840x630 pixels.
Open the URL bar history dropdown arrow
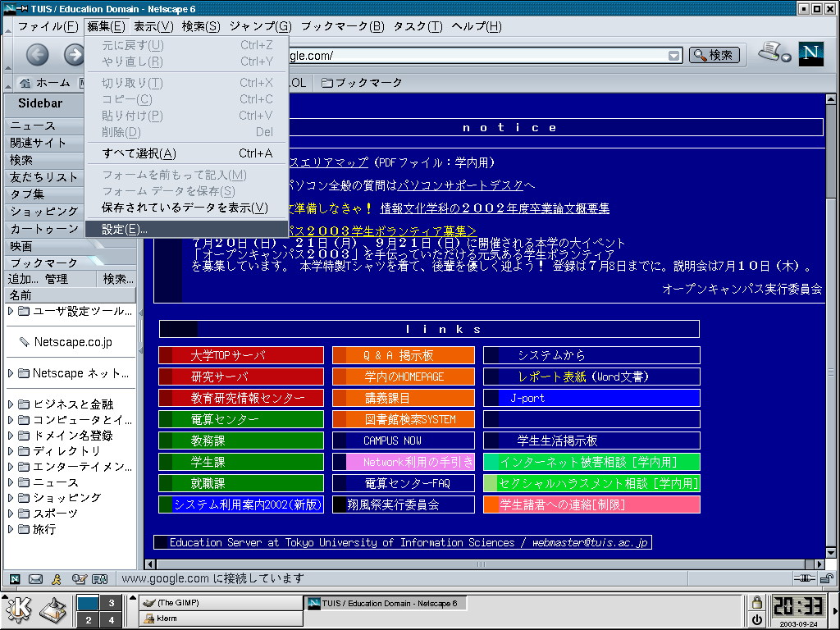[x=674, y=56]
